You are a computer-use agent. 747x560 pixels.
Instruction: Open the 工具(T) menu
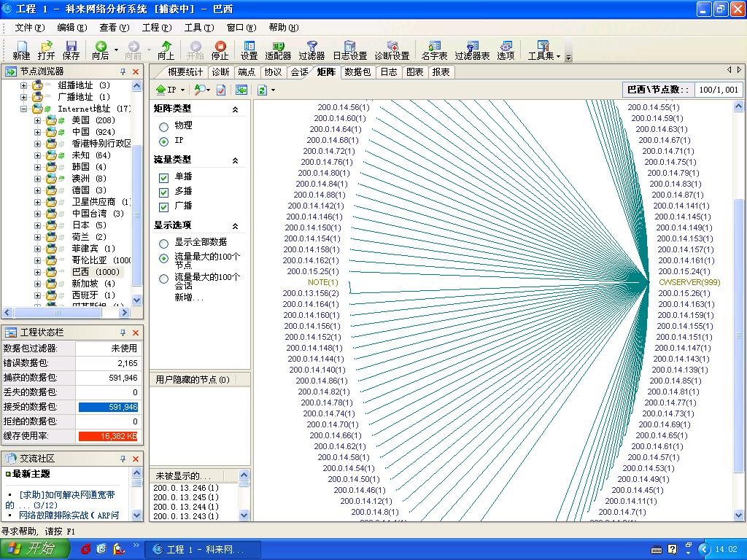tap(198, 28)
